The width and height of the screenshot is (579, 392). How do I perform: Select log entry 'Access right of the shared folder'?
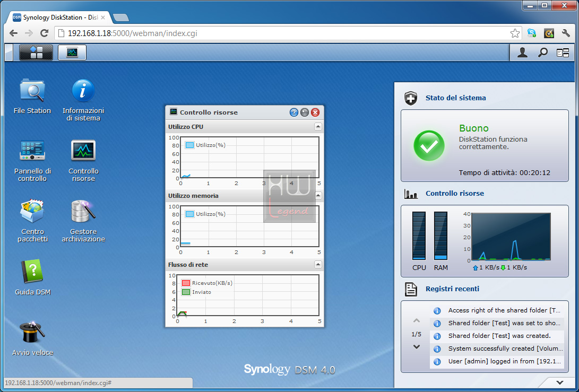click(x=497, y=310)
